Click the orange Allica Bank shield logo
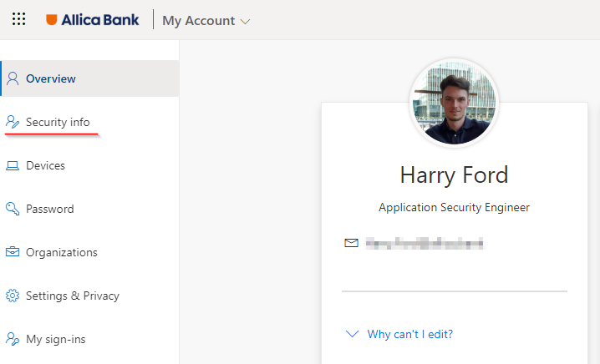The image size is (600, 364). (x=52, y=19)
